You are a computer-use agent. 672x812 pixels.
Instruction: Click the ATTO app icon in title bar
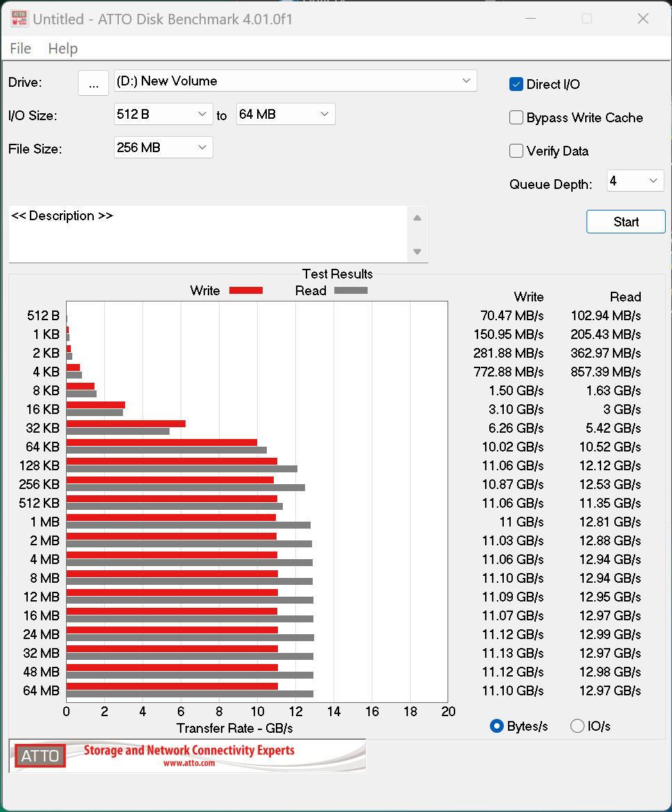coord(19,19)
